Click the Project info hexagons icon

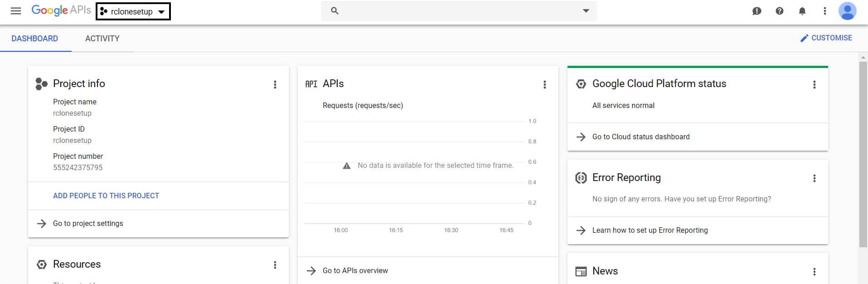[x=41, y=84]
